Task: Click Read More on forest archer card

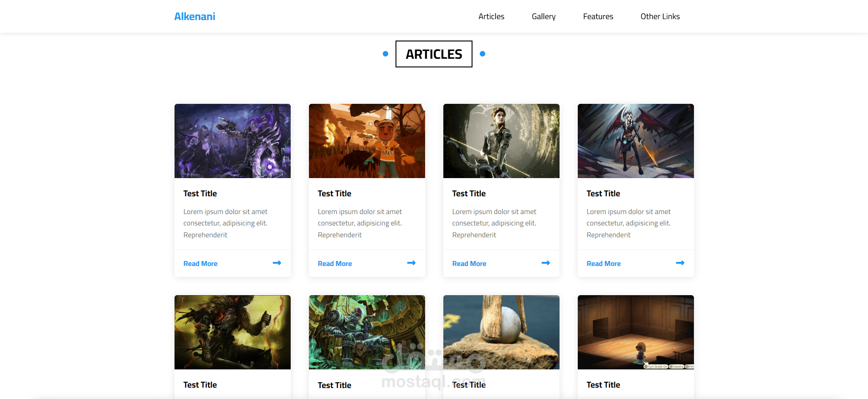Action: pos(469,264)
